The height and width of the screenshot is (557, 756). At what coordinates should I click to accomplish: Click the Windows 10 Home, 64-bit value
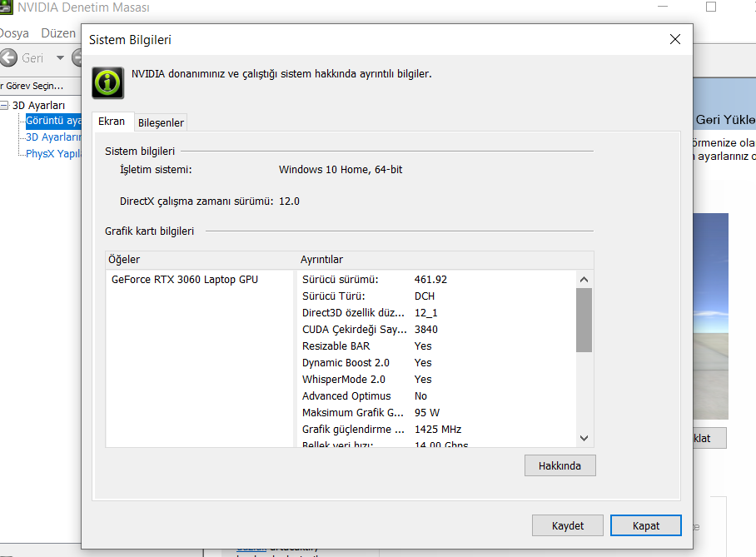(x=341, y=169)
